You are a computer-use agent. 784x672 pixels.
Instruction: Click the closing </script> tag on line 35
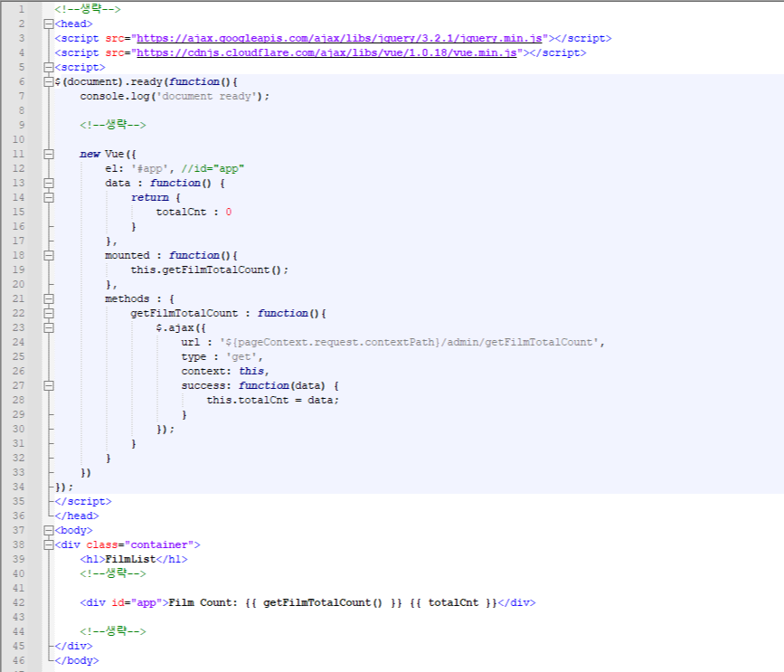coord(83,501)
